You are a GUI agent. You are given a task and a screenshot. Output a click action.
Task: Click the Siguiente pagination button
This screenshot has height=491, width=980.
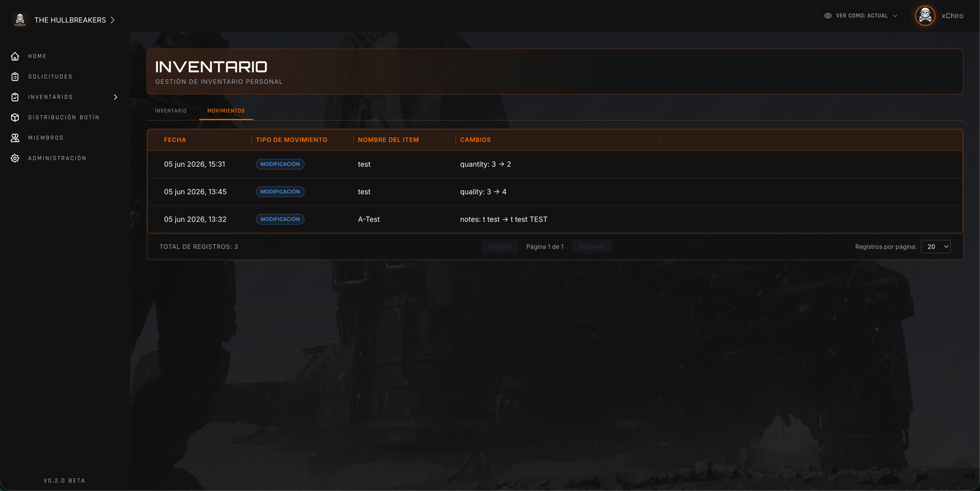tap(591, 247)
